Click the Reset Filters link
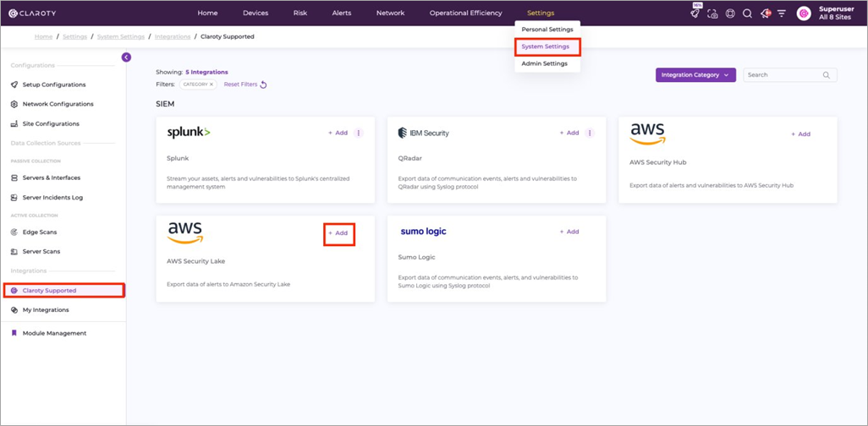 click(x=240, y=85)
